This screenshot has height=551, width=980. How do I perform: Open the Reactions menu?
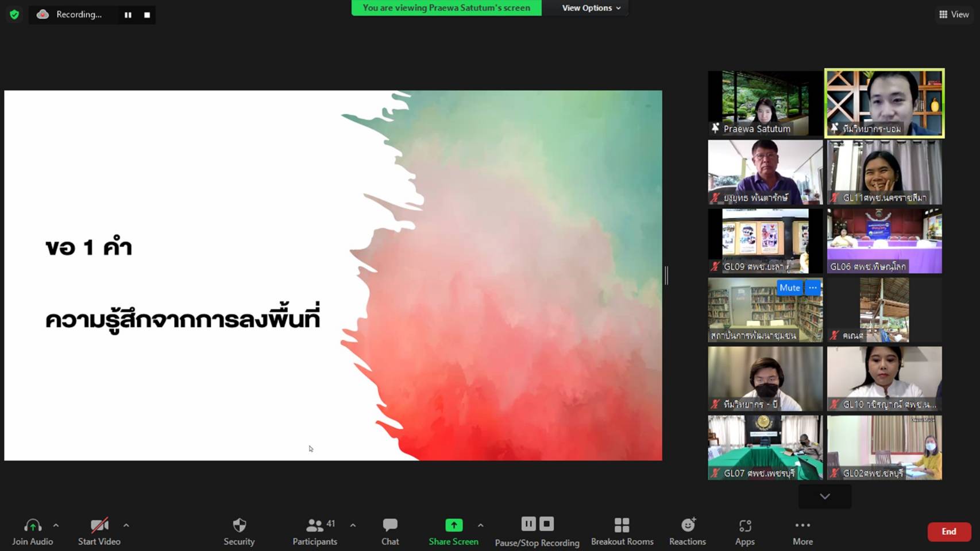(688, 531)
